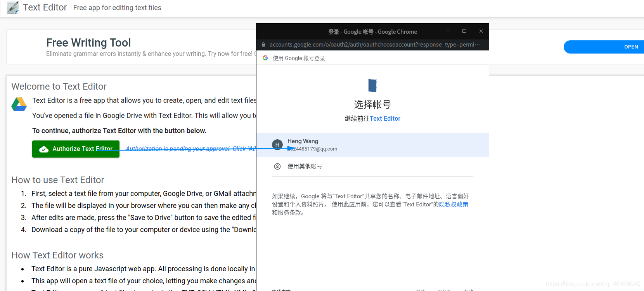Click the 'Authorization is pending your approval' message
644x291 pixels.
click(191, 149)
